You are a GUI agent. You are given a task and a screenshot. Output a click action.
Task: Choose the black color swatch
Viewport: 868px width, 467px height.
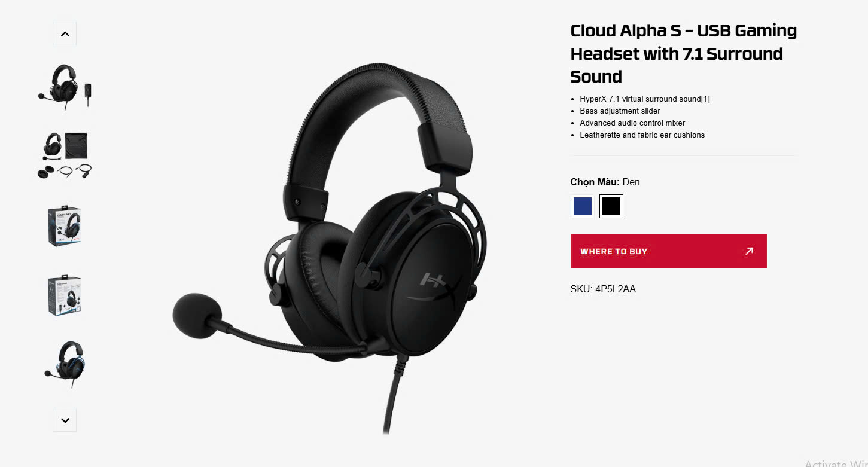point(611,206)
